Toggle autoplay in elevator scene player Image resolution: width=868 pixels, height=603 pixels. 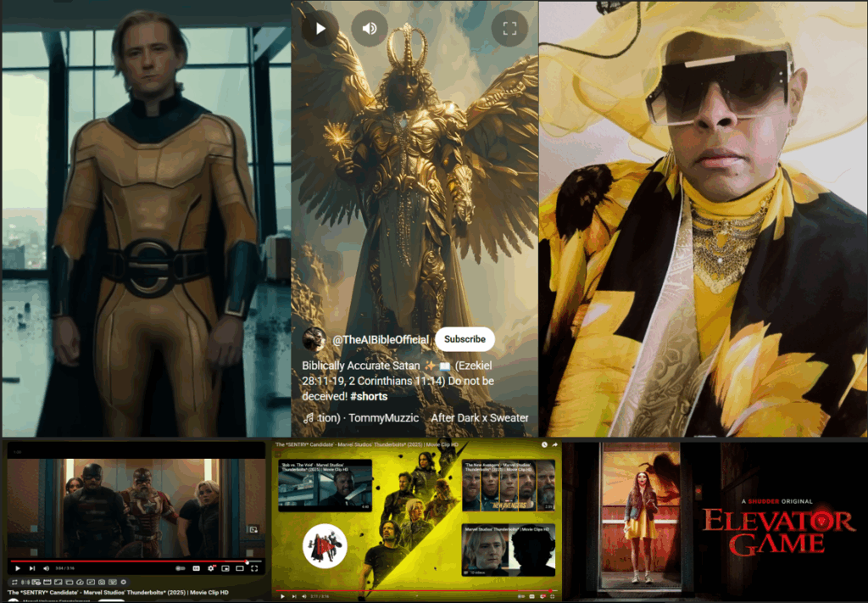coord(181,568)
